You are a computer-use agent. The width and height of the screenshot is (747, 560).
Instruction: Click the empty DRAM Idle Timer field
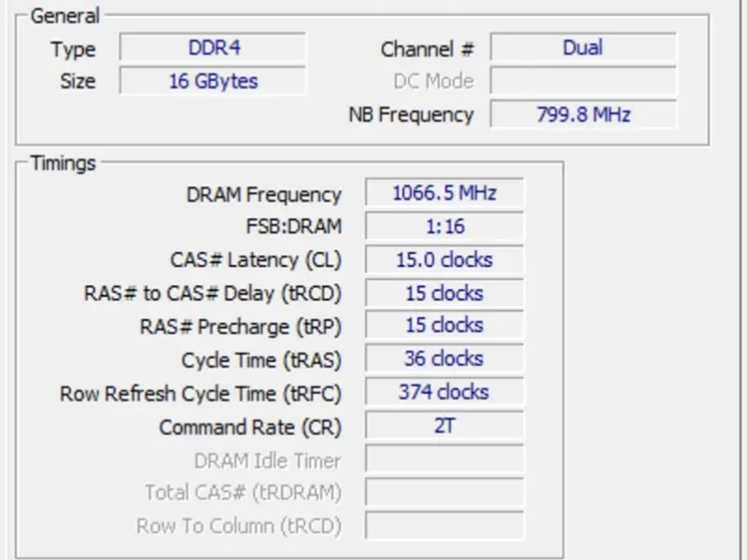(x=444, y=458)
